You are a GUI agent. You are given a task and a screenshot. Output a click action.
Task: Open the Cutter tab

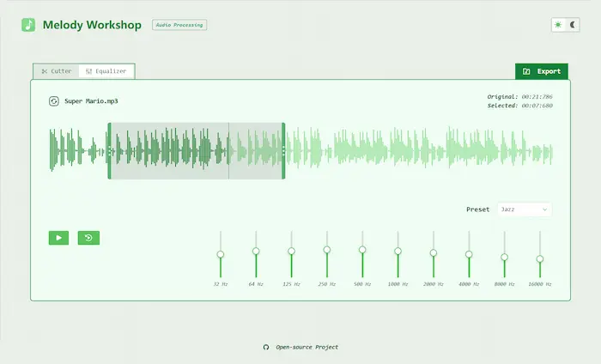(56, 71)
